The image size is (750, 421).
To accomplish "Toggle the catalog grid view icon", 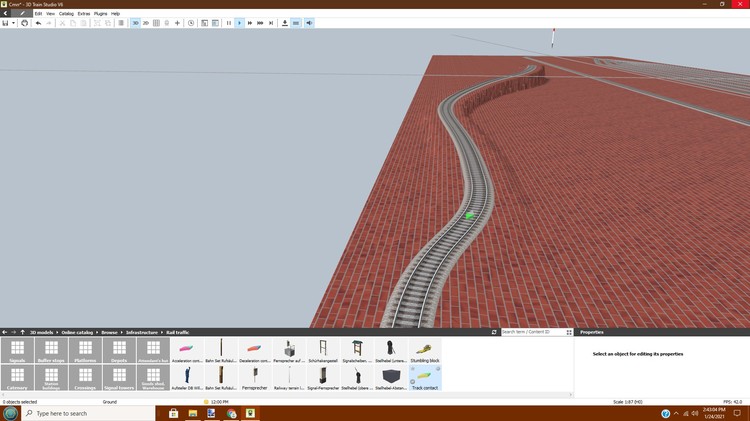I will click(156, 23).
